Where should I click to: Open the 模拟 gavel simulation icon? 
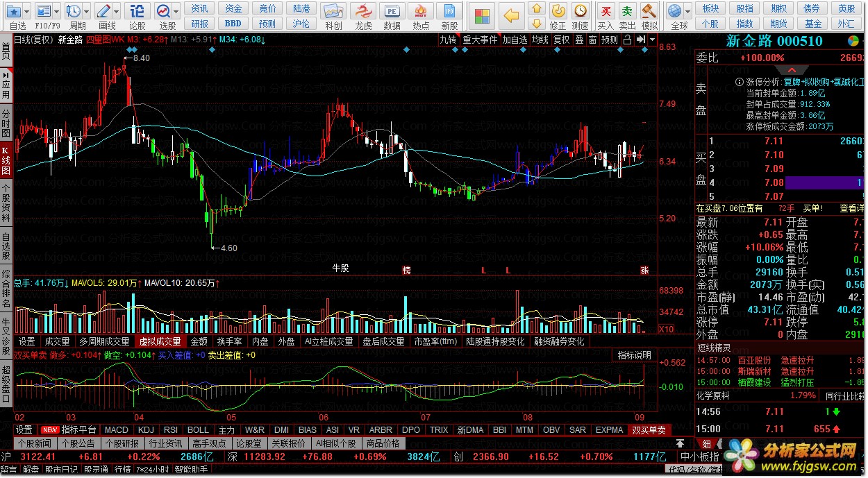tap(649, 11)
